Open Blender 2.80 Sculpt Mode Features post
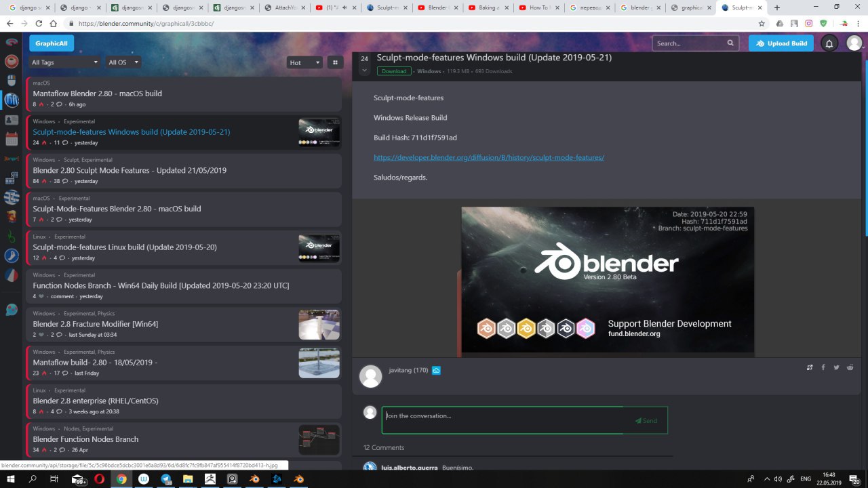 click(x=130, y=170)
